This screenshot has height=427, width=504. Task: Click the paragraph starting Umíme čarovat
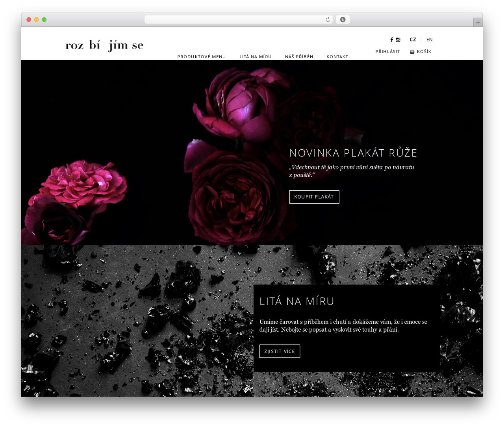(343, 326)
